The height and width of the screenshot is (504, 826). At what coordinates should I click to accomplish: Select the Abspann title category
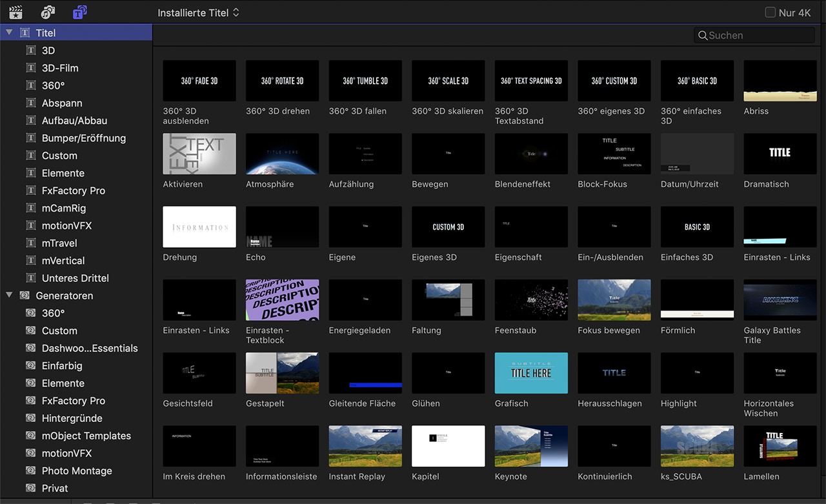tap(62, 103)
